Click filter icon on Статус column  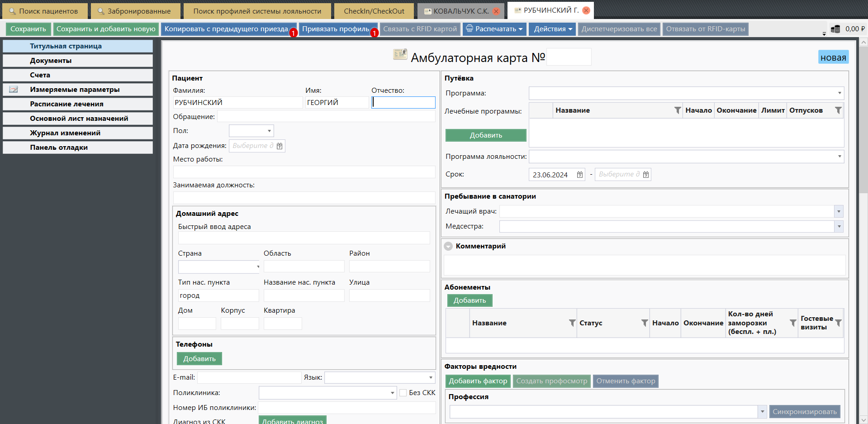tap(644, 323)
